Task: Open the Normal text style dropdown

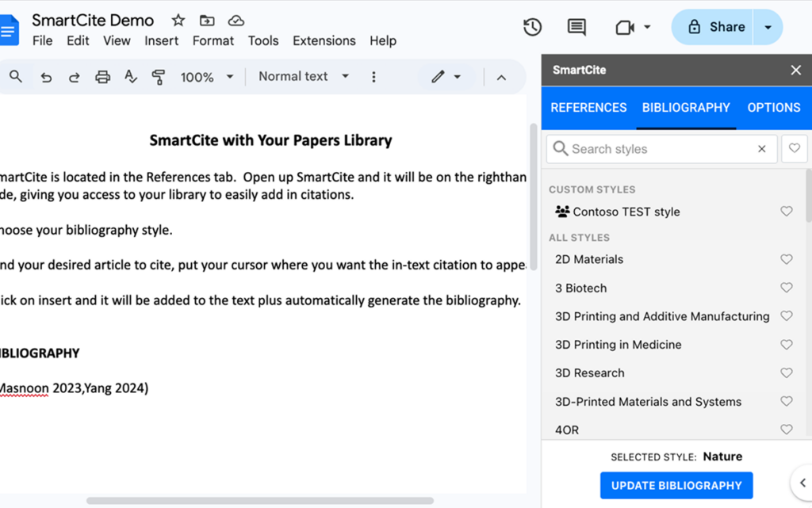Action: tap(301, 76)
